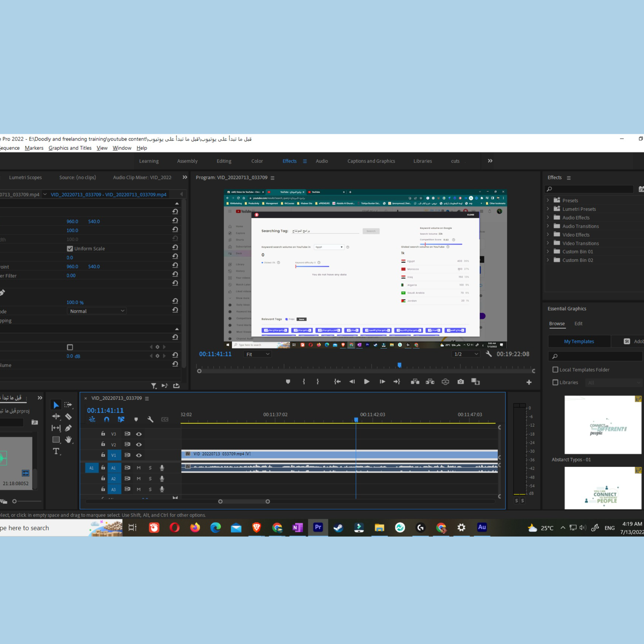Show more workspaces overflow chevron
The height and width of the screenshot is (644, 644).
(490, 161)
